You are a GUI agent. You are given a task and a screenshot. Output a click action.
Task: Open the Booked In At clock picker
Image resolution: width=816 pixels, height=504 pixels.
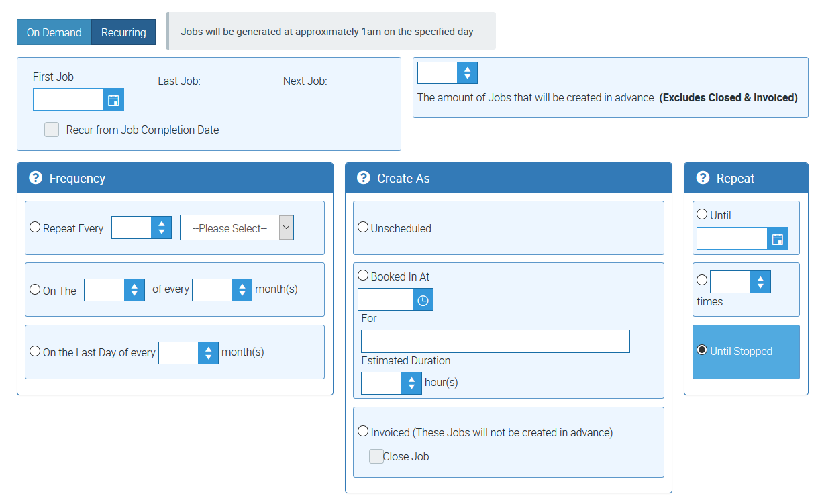point(423,300)
